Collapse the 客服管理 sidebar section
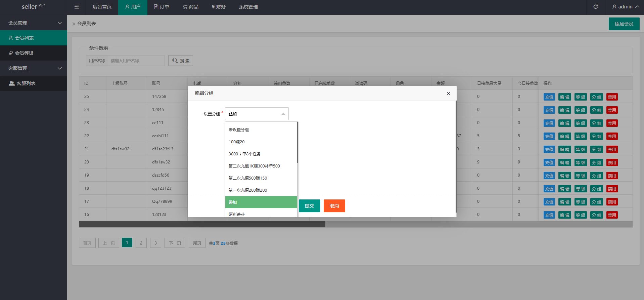 point(34,68)
